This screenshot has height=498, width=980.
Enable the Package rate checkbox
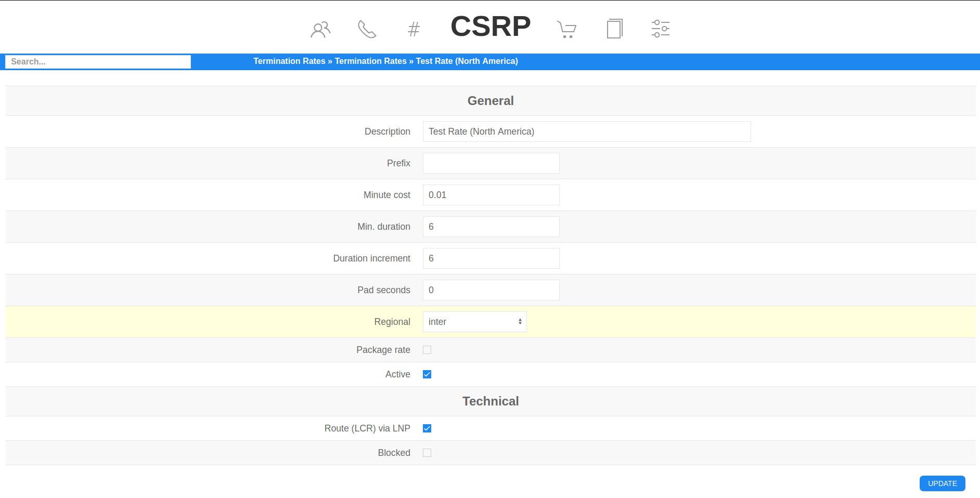pos(427,350)
